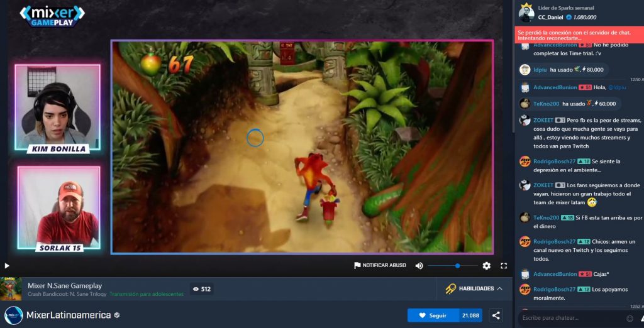
Task: Follow the channel with Seguir button
Action: 433,315
